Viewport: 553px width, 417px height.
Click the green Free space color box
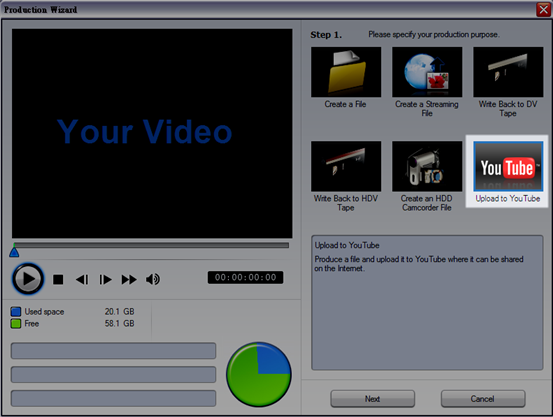coord(16,324)
